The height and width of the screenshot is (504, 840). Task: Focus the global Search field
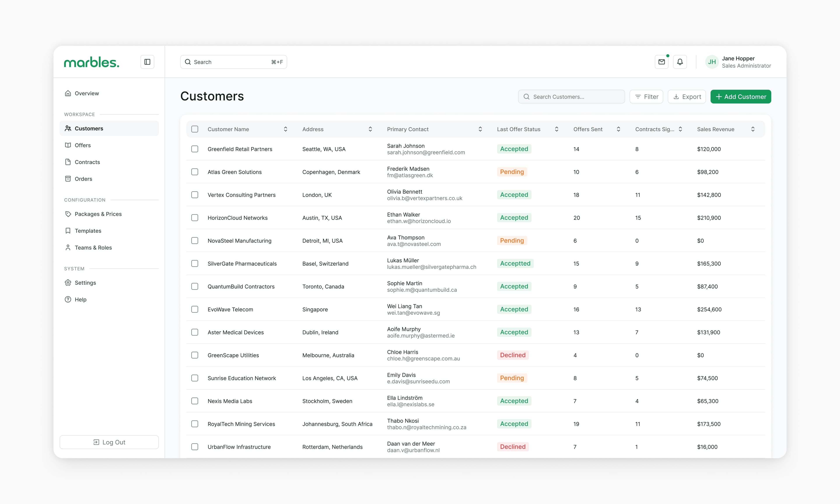[x=234, y=62]
